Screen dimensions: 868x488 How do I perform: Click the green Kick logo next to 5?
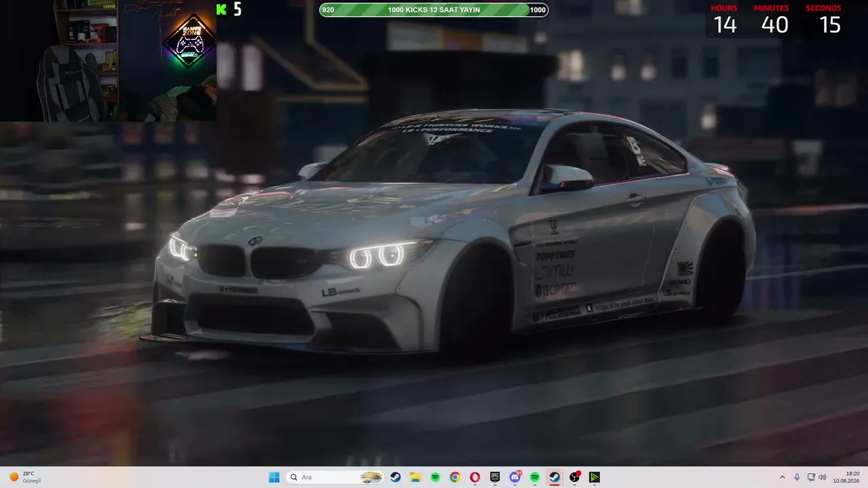click(221, 9)
